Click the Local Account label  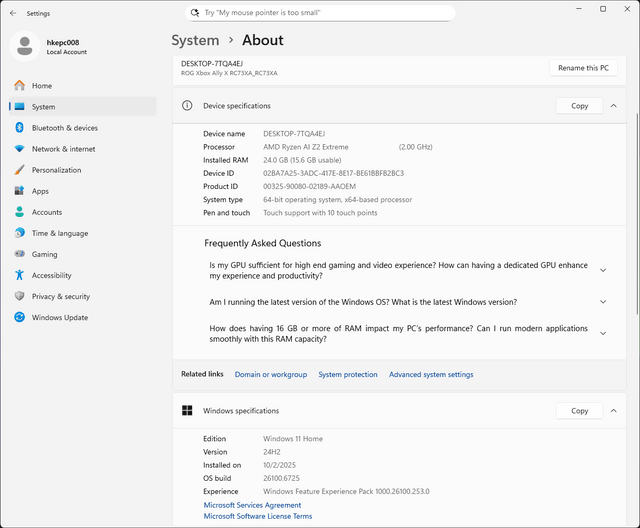coord(67,52)
